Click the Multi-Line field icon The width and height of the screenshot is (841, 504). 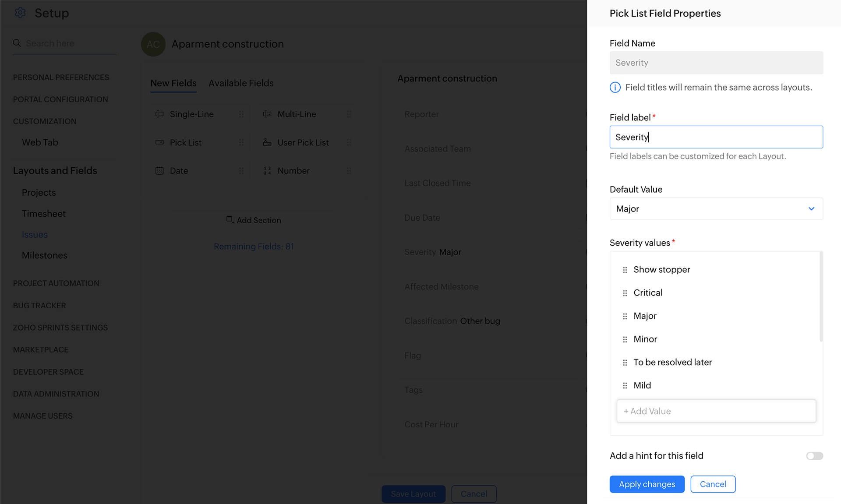tap(267, 114)
